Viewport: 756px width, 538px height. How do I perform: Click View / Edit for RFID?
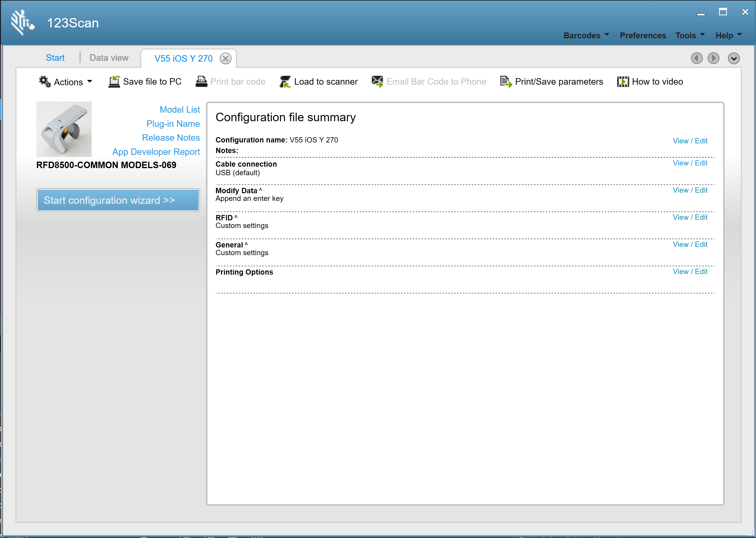tap(690, 217)
